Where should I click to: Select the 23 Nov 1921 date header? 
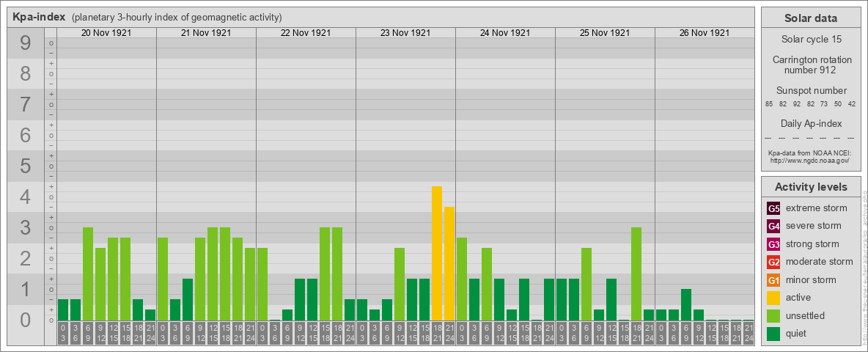(405, 33)
